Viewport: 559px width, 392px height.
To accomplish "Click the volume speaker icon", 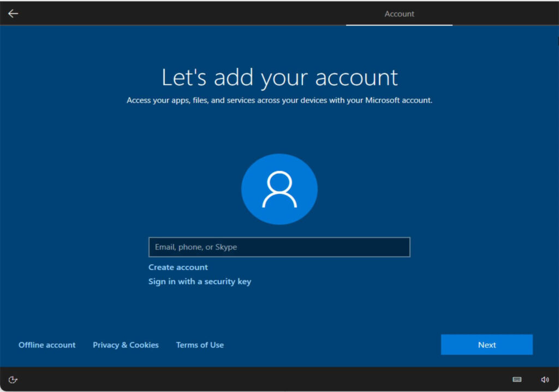I will [x=545, y=379].
